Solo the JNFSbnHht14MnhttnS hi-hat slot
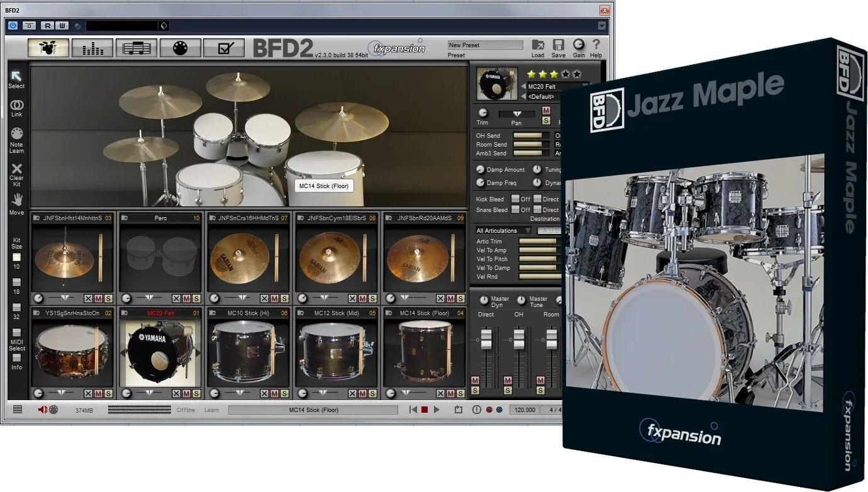The width and height of the screenshot is (868, 492). click(x=108, y=298)
